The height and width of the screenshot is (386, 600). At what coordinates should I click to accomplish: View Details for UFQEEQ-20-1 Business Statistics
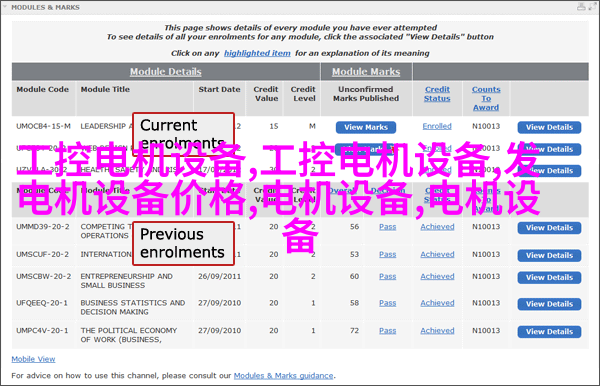click(549, 304)
